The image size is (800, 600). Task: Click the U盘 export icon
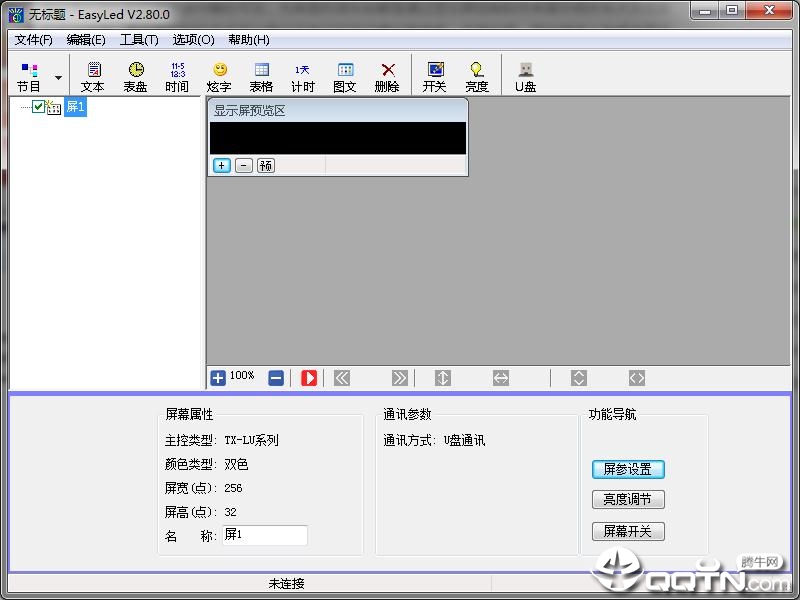(526, 77)
